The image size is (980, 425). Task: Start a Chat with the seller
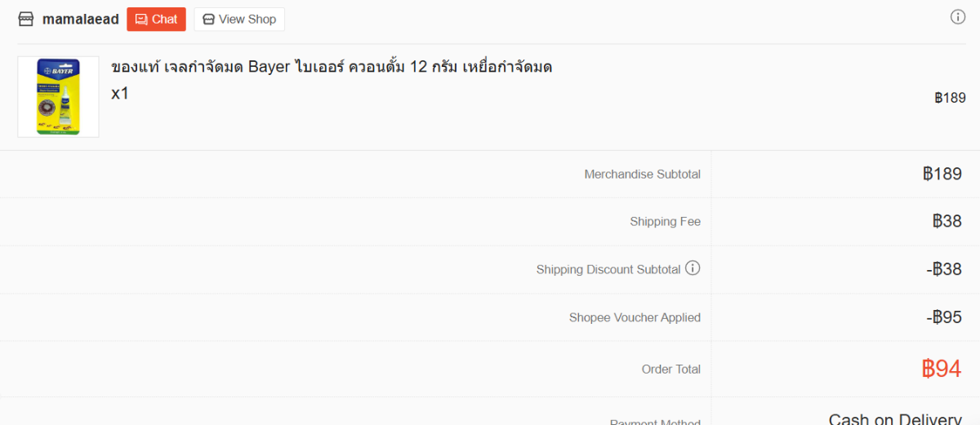tap(156, 19)
